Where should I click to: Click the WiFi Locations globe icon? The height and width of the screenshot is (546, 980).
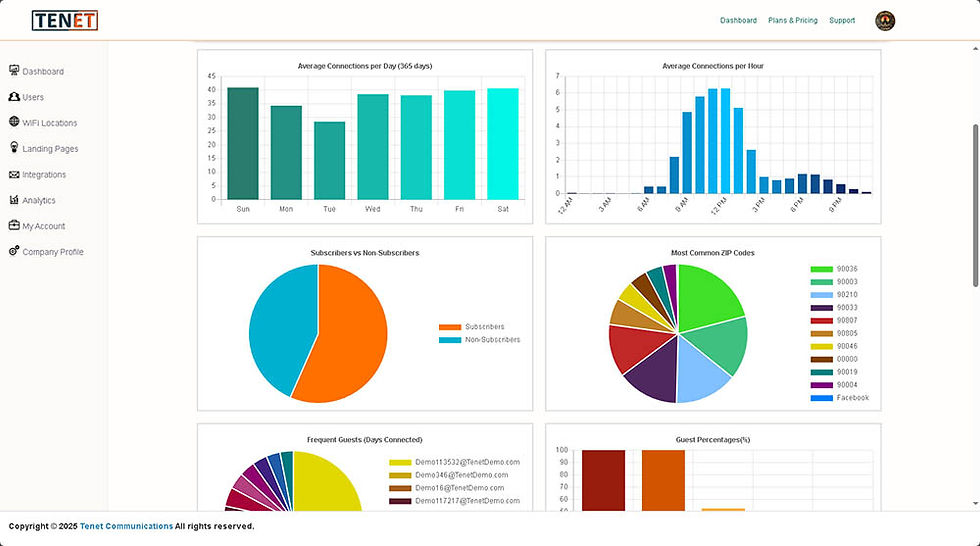click(x=14, y=122)
